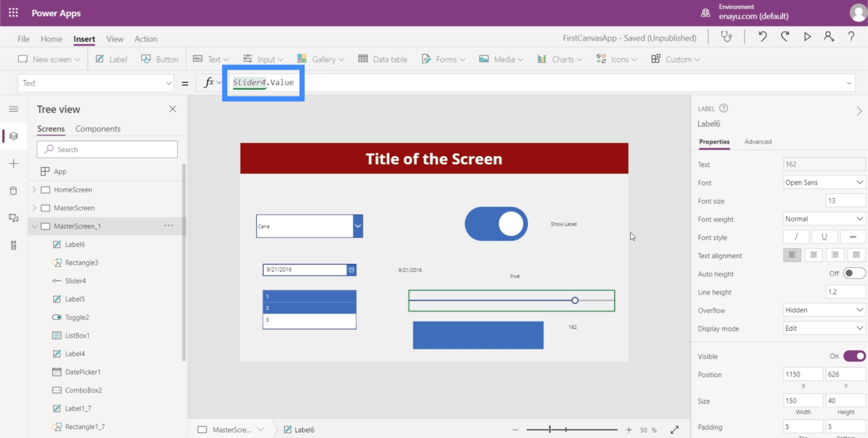Set font style to italic
This screenshot has width=868, height=438.
796,237
